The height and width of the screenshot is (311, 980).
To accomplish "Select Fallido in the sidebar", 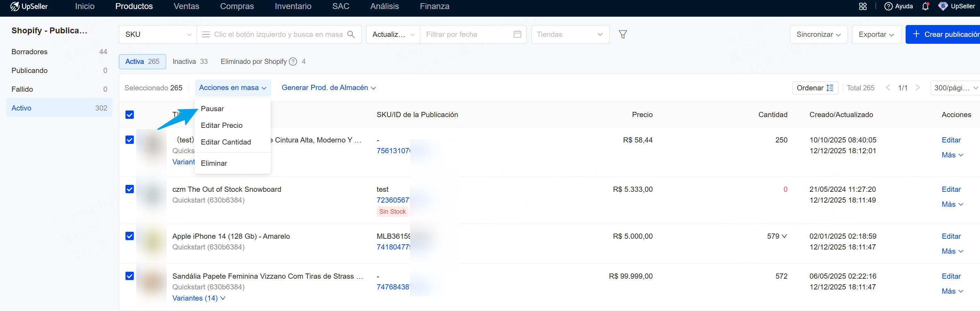I will (x=59, y=89).
